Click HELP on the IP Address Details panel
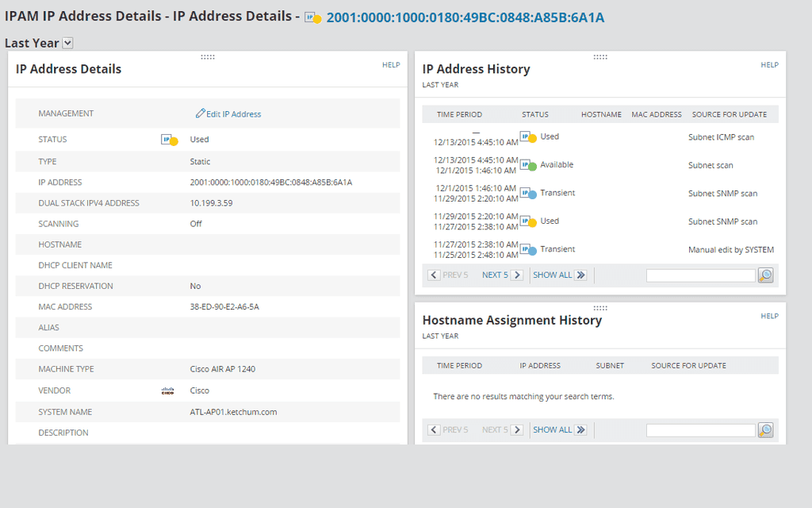 391,64
